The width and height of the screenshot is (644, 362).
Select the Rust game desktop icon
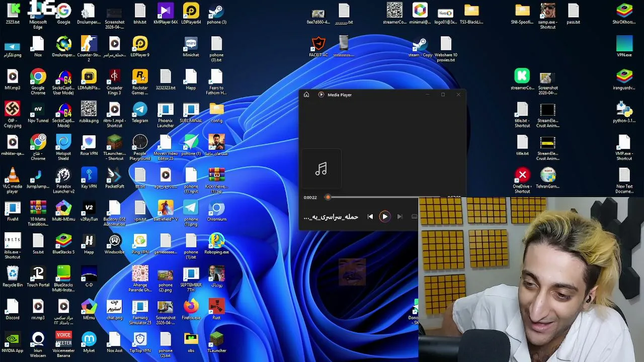(216, 310)
